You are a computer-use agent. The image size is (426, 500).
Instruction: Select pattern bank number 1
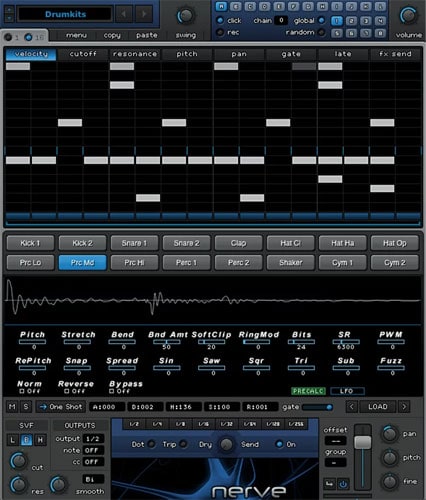[337, 21]
